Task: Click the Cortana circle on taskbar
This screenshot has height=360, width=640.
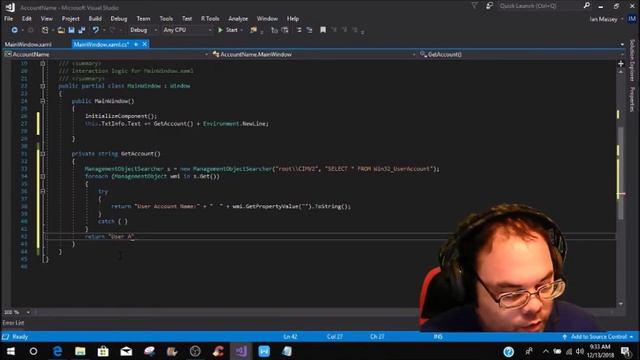Action: point(33,351)
